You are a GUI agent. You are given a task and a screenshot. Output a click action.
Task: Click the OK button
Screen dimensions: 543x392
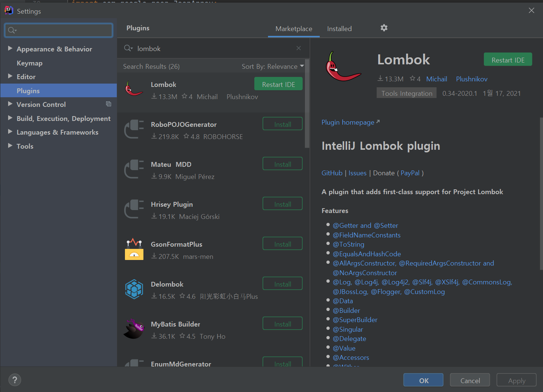pyautogui.click(x=424, y=380)
